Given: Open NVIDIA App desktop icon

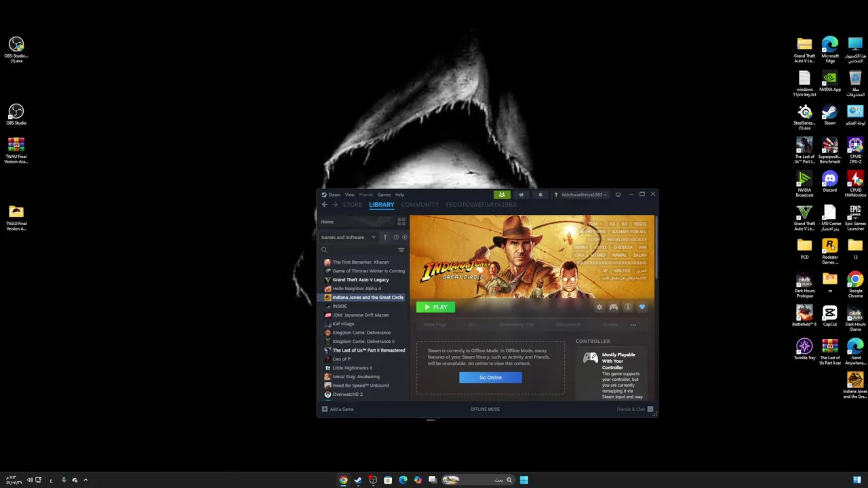Looking at the screenshot, I should (830, 80).
